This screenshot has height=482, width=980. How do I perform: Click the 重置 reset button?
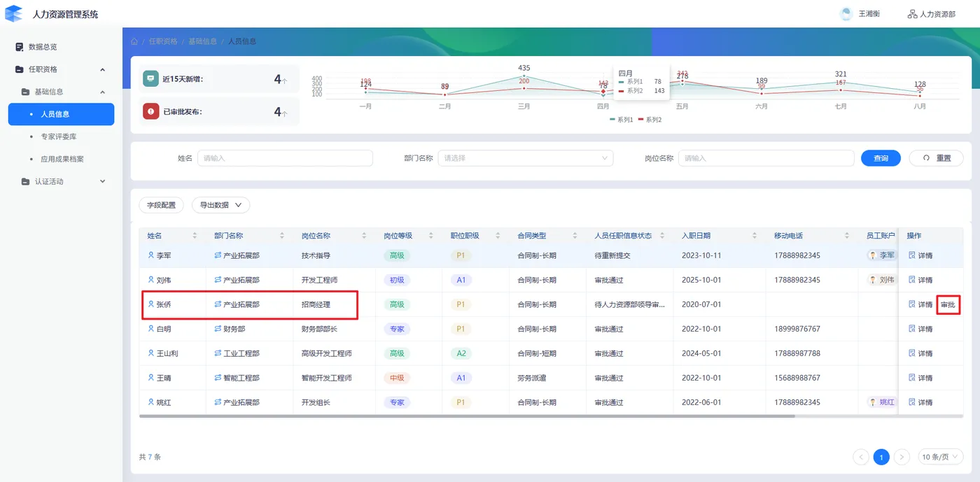pos(936,158)
